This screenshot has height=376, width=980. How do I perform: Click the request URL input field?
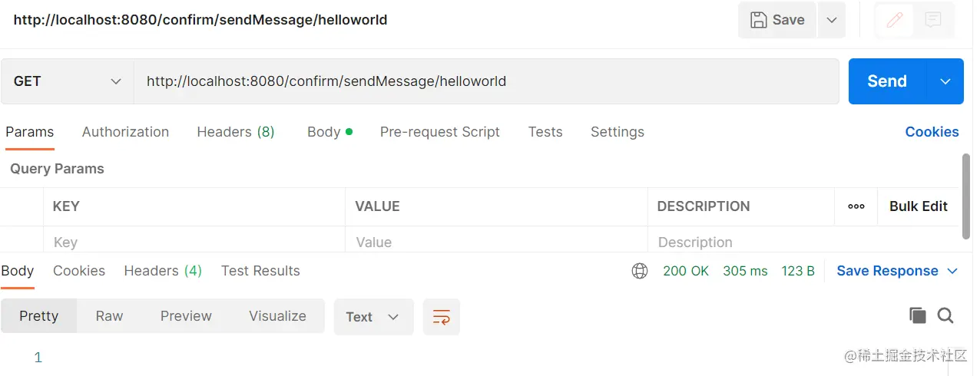[485, 81]
